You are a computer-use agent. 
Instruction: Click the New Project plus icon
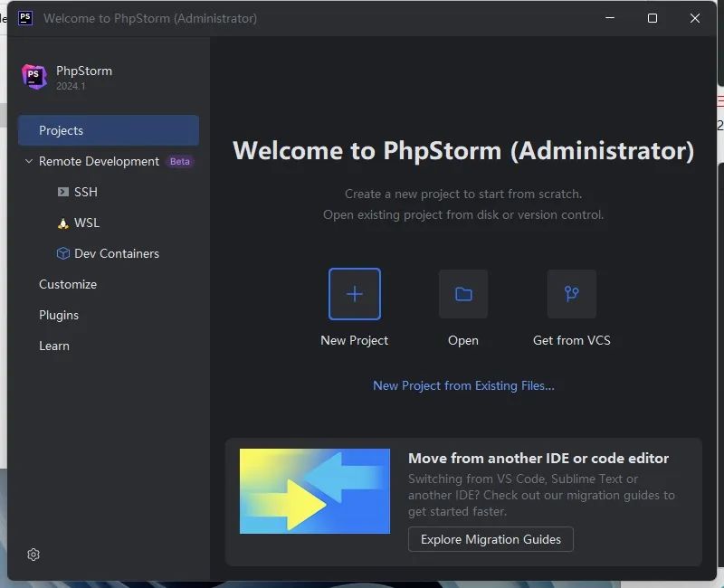tap(355, 294)
